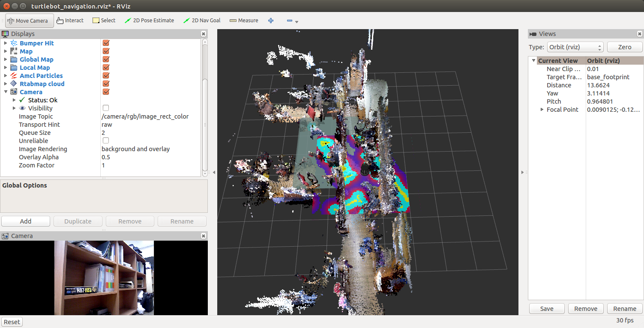Screen dimensions: 644x328
Task: Click the blue plus add-tool icon
Action: tap(271, 21)
